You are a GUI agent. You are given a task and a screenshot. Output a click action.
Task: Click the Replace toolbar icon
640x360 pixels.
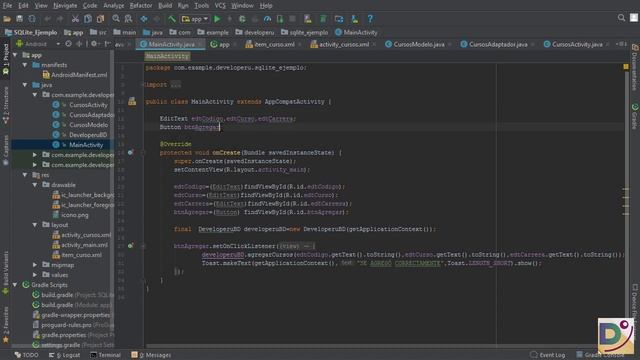(128, 19)
